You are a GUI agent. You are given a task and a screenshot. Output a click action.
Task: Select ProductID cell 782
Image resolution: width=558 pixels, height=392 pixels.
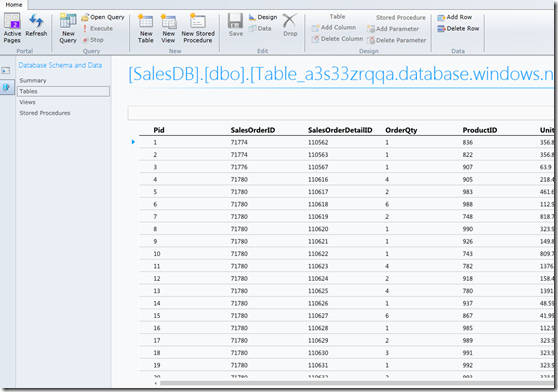(x=468, y=266)
